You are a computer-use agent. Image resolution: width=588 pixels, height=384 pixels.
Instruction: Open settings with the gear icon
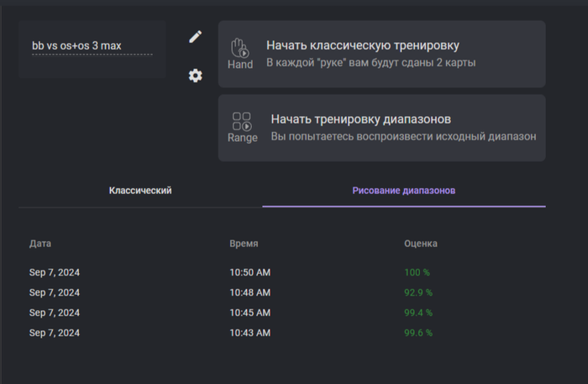pyautogui.click(x=196, y=76)
